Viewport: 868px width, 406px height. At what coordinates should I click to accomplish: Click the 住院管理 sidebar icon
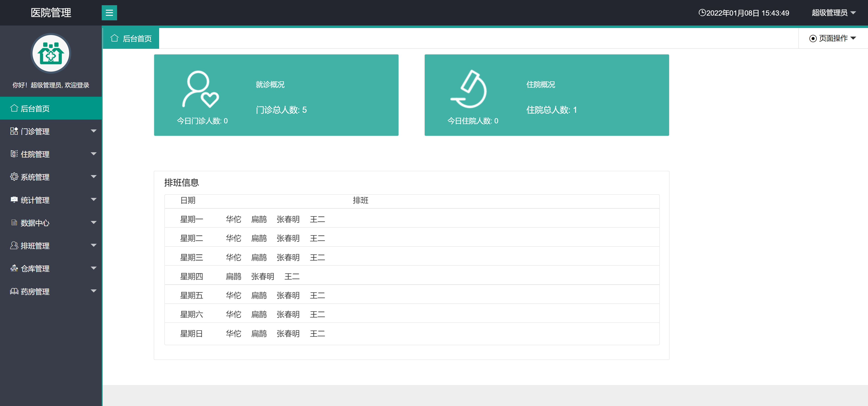point(14,154)
